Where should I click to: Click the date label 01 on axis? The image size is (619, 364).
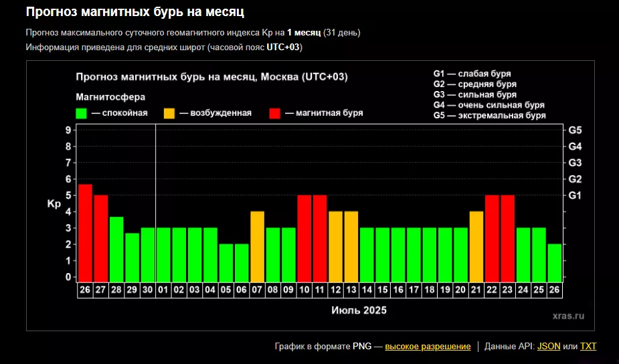coord(163,290)
